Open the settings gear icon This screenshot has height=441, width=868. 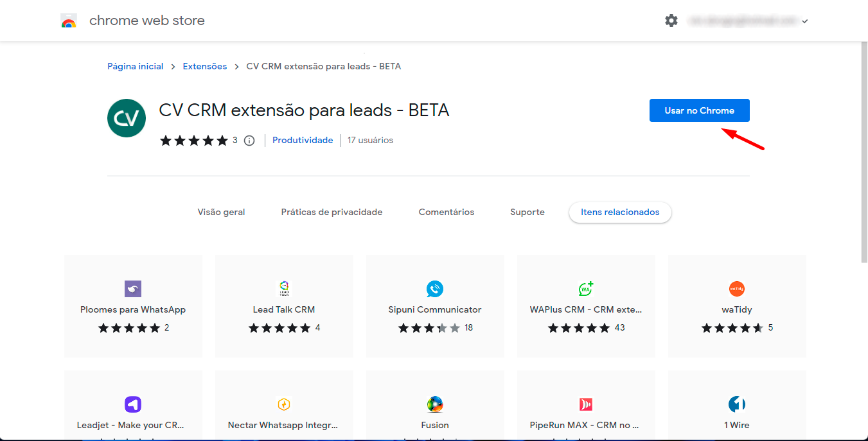tap(671, 21)
